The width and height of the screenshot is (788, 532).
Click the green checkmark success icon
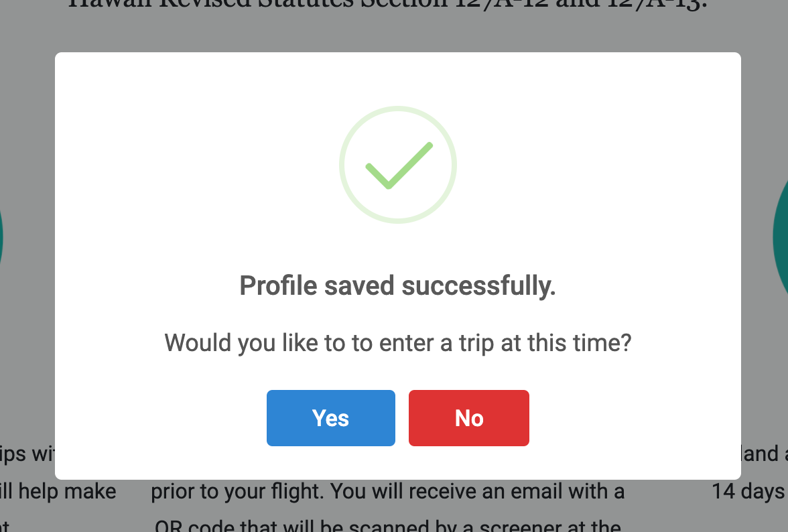pyautogui.click(x=398, y=165)
